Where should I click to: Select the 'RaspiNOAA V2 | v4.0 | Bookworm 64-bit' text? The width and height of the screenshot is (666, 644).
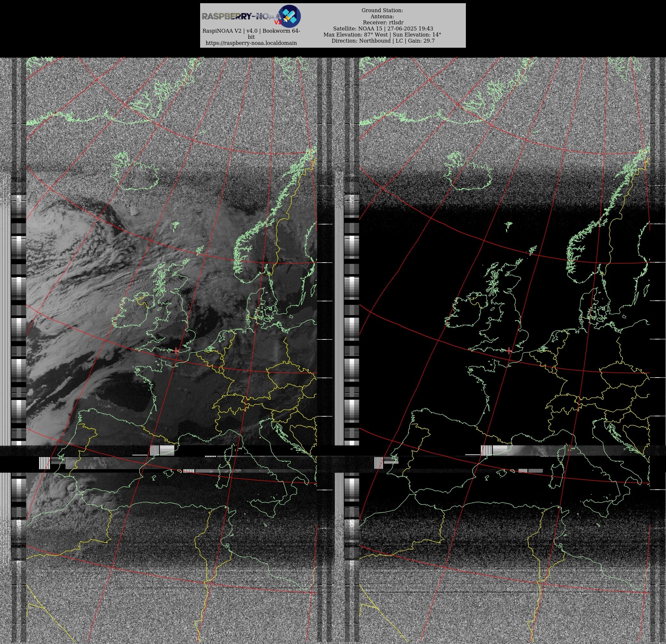tap(251, 34)
